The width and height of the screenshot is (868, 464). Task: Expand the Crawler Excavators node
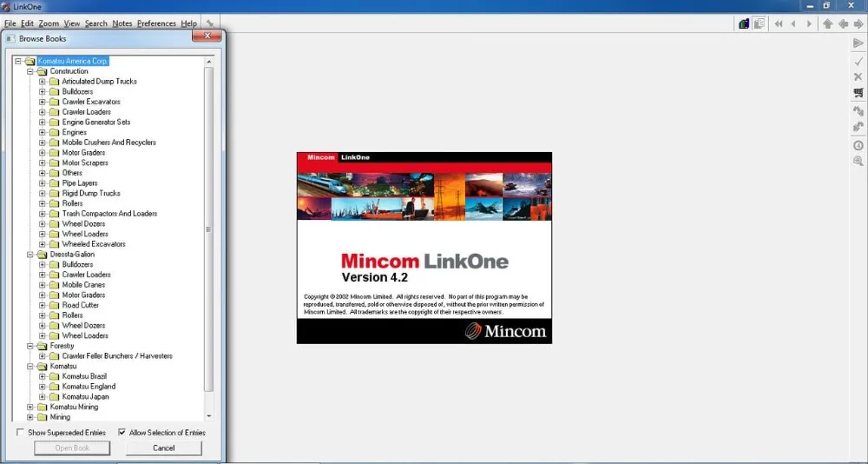click(42, 102)
